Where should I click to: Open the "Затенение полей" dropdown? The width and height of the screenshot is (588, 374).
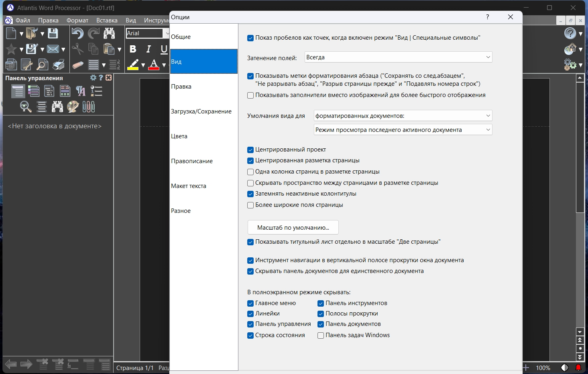[x=399, y=57]
